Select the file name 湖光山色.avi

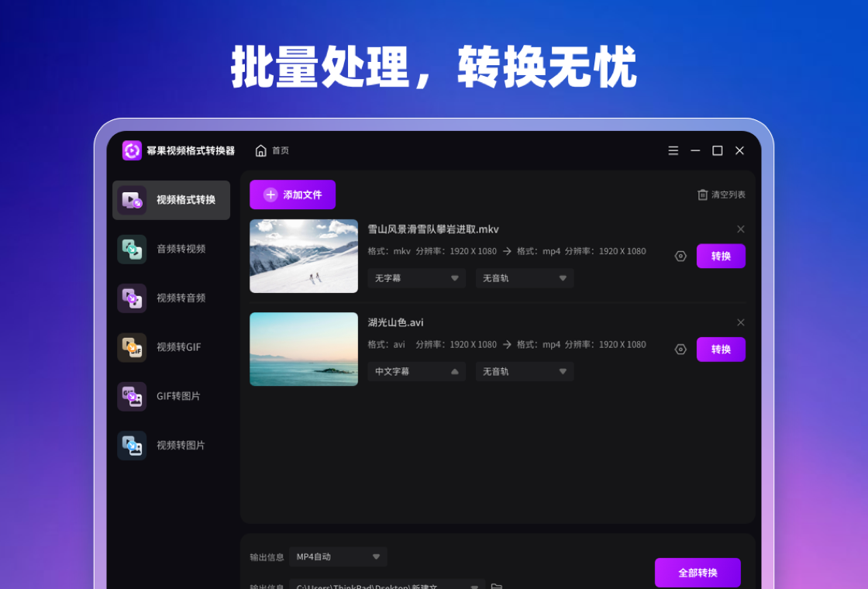tap(396, 322)
